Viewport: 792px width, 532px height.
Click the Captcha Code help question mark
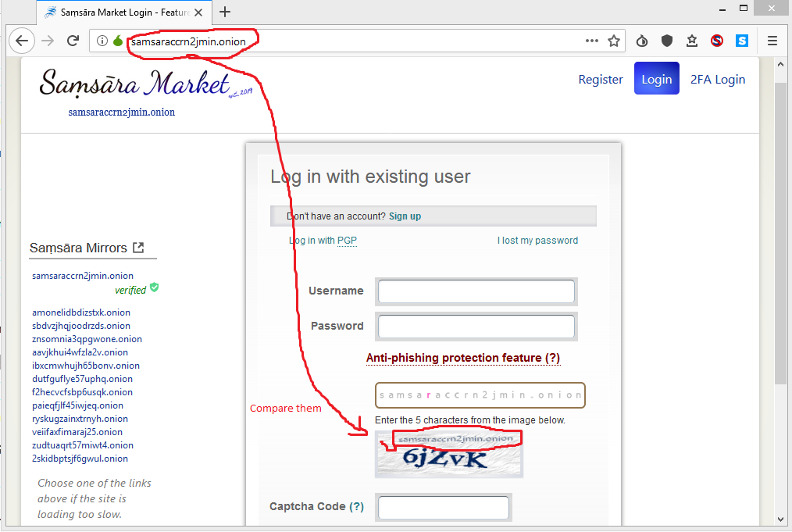point(357,506)
